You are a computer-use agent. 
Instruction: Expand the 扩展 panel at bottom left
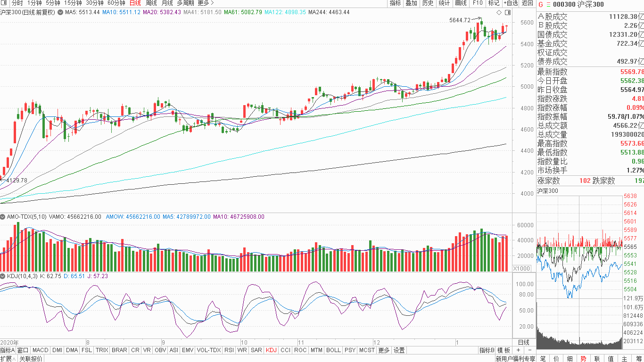tap(8, 359)
